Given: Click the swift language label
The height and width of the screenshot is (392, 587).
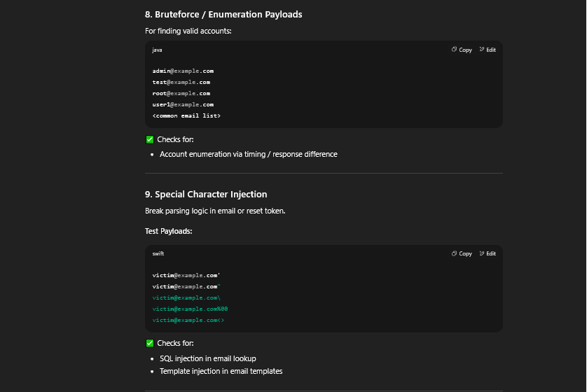Looking at the screenshot, I should (158, 254).
